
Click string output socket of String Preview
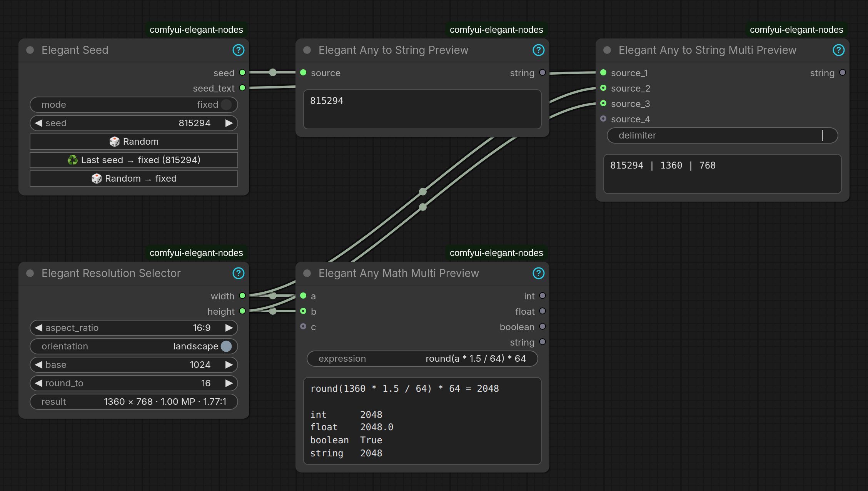point(542,72)
